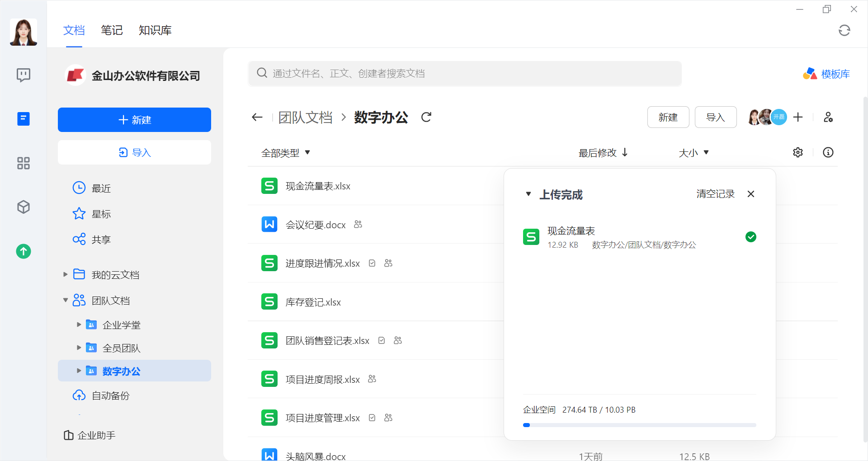Screen dimensions: 868x461
Task: Click the share icon next to 会议纪要.docx
Action: pos(358,224)
